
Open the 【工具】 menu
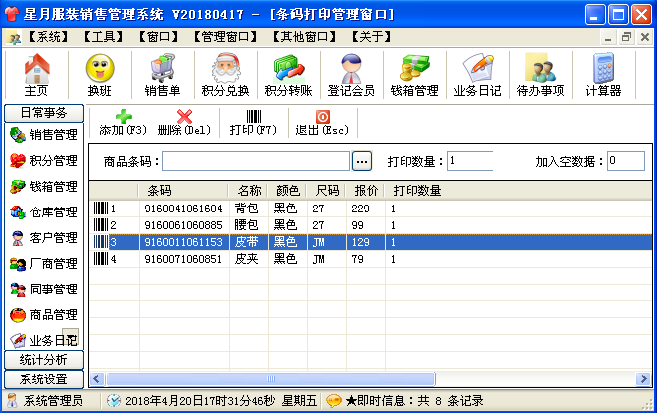click(103, 37)
